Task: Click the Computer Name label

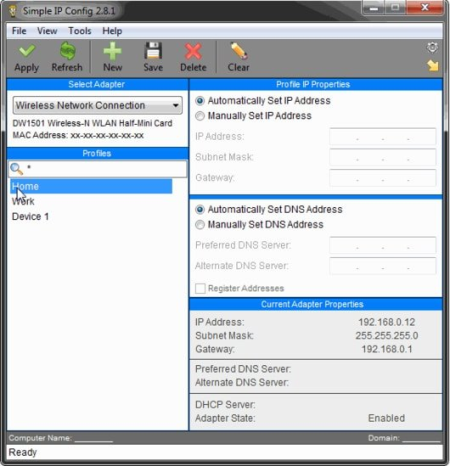Action: tap(40, 438)
